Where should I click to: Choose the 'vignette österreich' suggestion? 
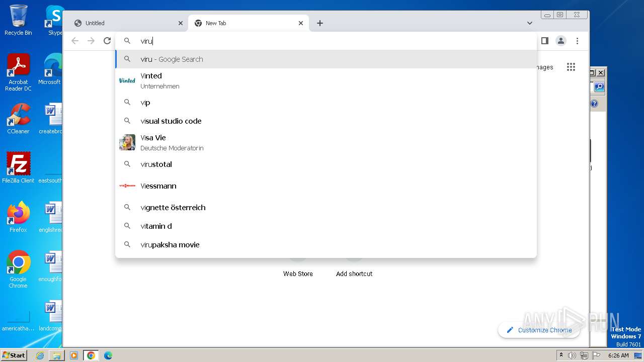pyautogui.click(x=326, y=208)
